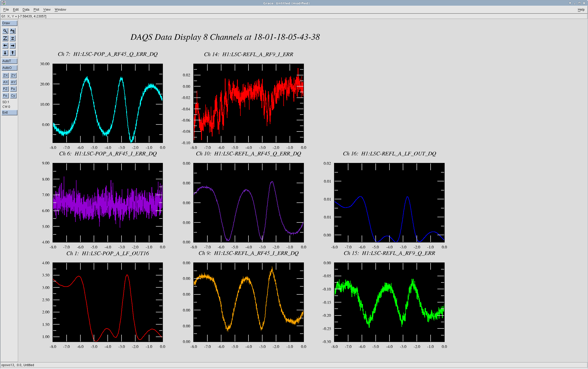
Task: Select the magnifier zoom tool
Action: point(5,31)
